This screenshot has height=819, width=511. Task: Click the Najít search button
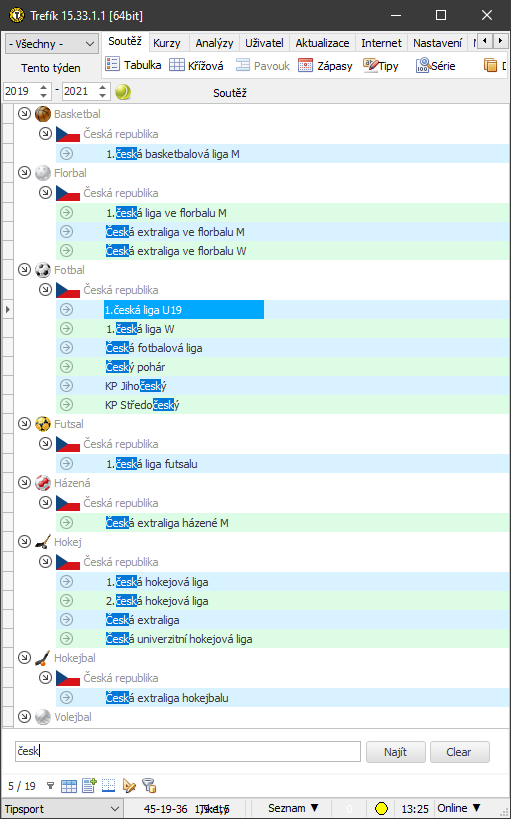pyautogui.click(x=396, y=752)
